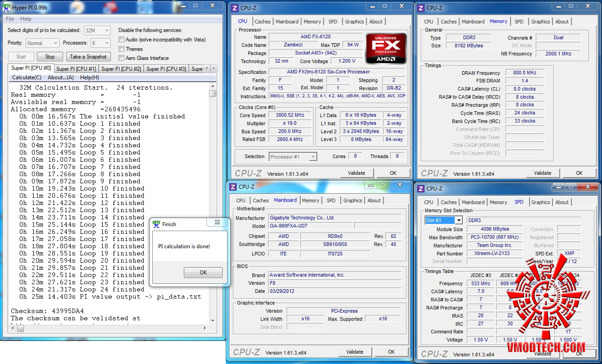Click the NB Frequency value 2000.1 MHz

(x=558, y=54)
